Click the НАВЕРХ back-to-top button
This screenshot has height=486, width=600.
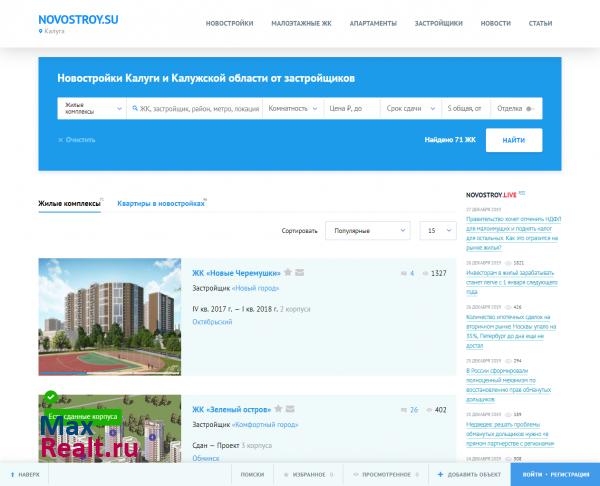[x=24, y=475]
